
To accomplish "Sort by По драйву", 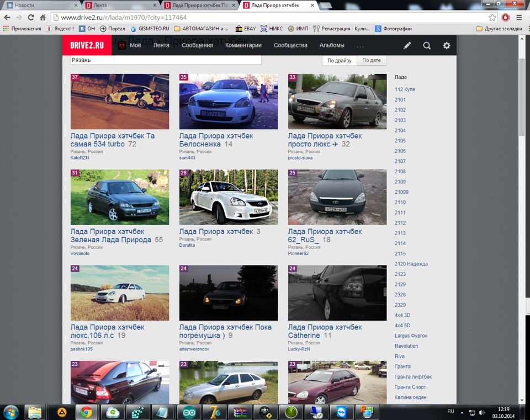I will [340, 61].
